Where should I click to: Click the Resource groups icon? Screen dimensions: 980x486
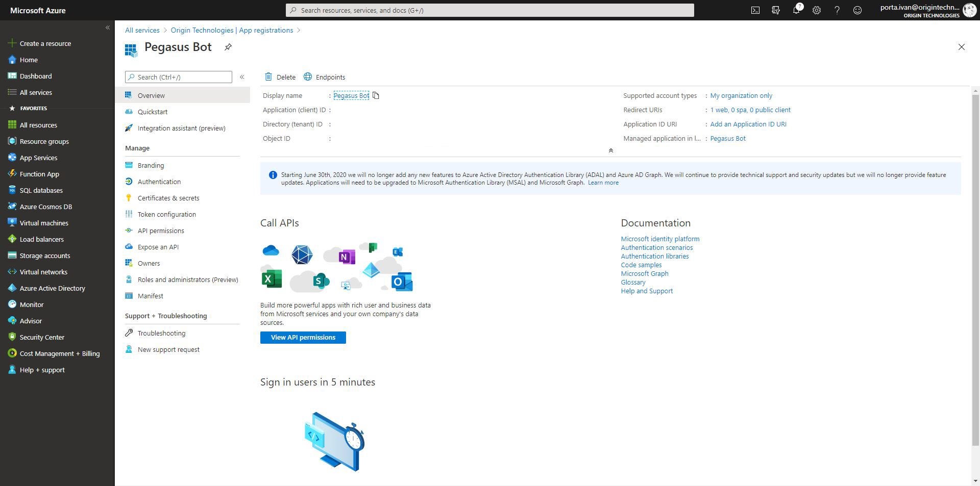[x=12, y=141]
